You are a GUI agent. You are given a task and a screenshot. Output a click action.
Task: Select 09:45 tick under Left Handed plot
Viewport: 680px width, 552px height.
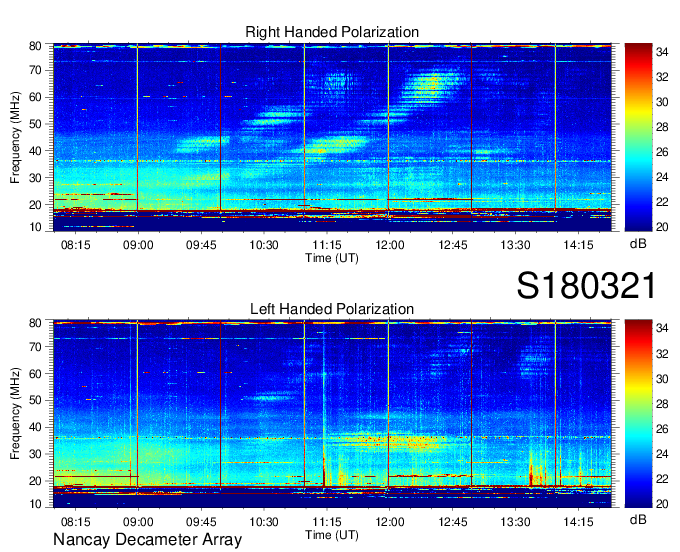coord(201,521)
